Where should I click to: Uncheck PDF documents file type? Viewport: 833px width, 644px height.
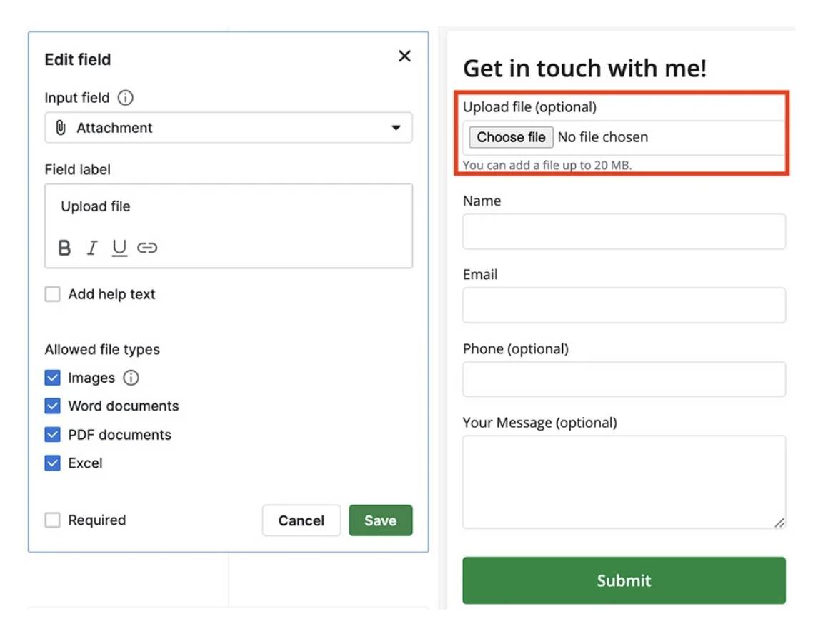click(x=53, y=435)
